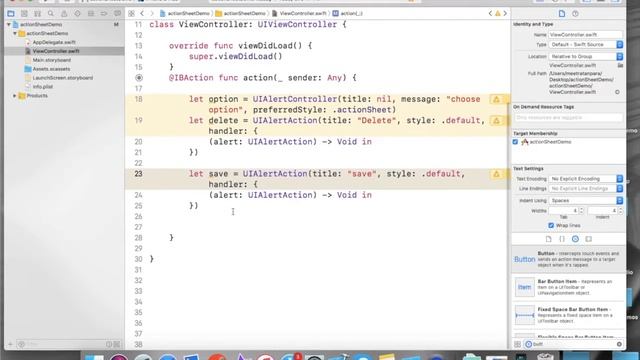Open the Issue navigator warning icon
The height and width of the screenshot is (360, 640).
64,13
